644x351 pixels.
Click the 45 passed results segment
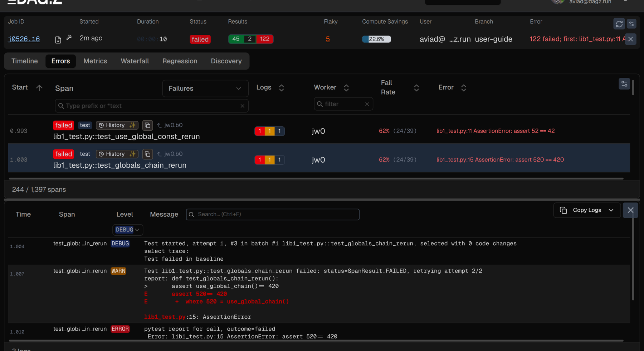click(x=236, y=39)
